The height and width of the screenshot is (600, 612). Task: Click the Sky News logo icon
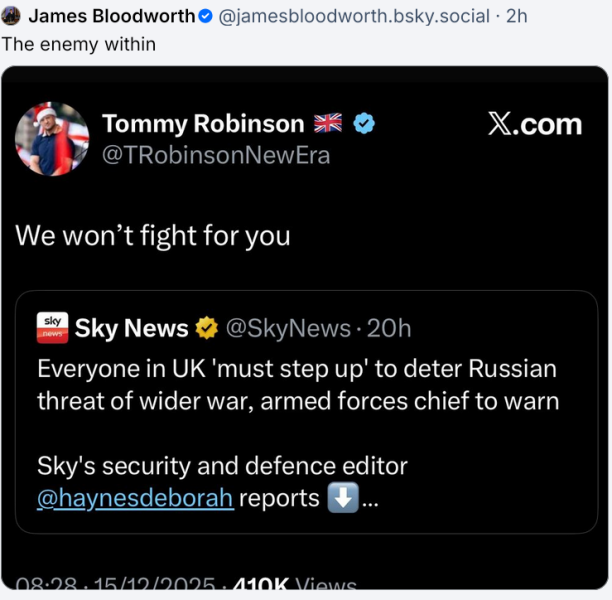click(52, 328)
